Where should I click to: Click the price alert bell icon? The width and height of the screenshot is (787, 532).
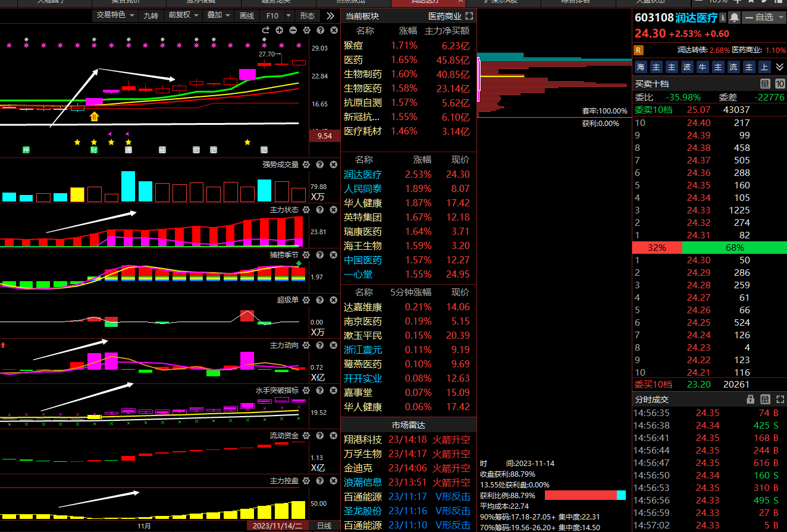point(735,18)
